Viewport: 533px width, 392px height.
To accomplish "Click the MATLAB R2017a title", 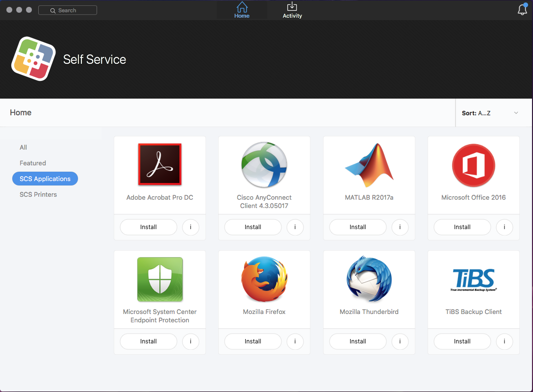I will point(369,198).
